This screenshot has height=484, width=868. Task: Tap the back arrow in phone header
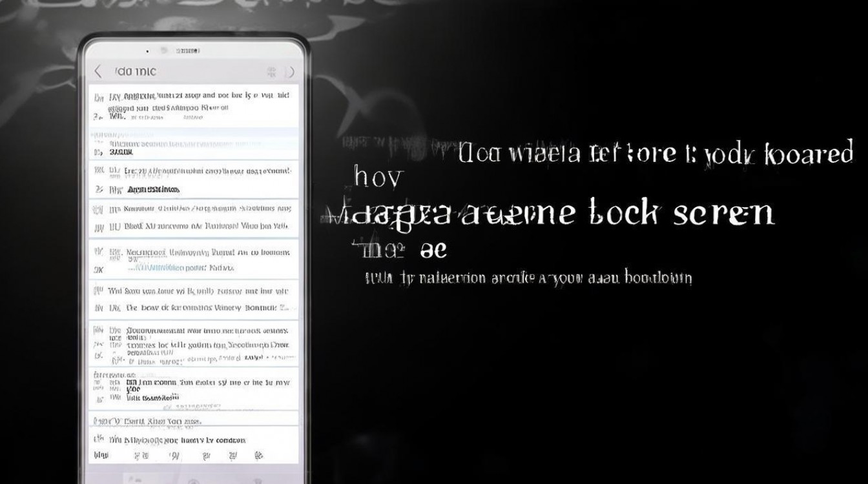pyautogui.click(x=98, y=71)
